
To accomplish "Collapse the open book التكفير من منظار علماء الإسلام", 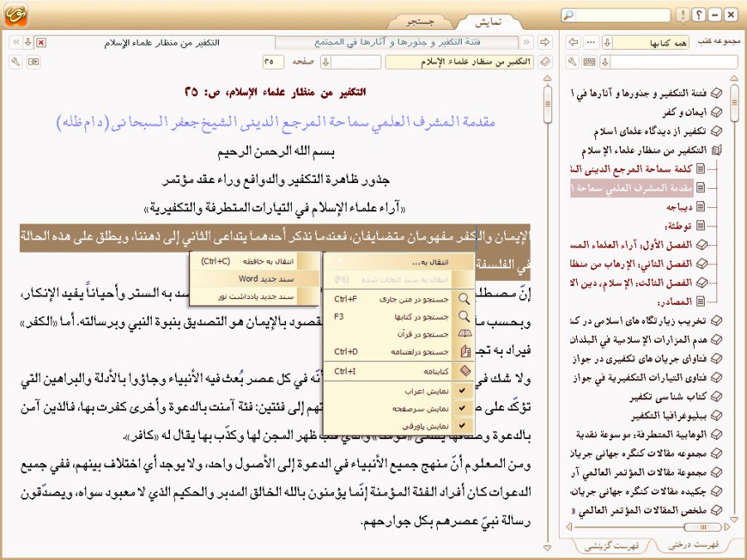I will pyautogui.click(x=716, y=151).
